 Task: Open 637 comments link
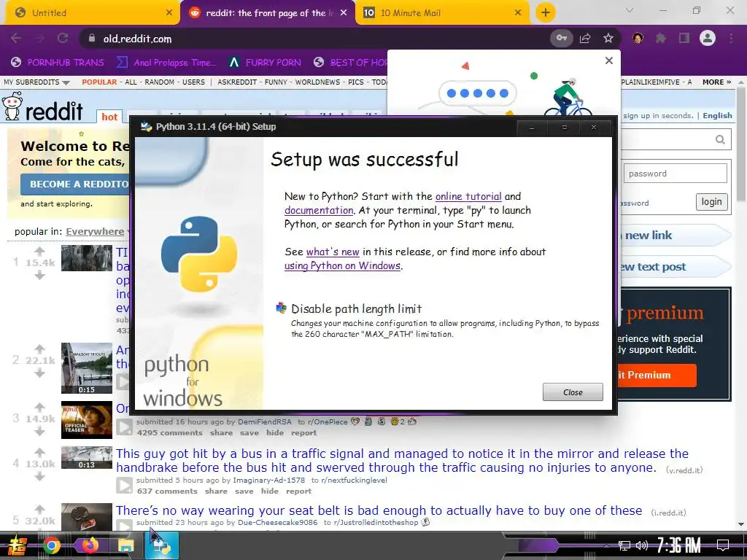167,491
